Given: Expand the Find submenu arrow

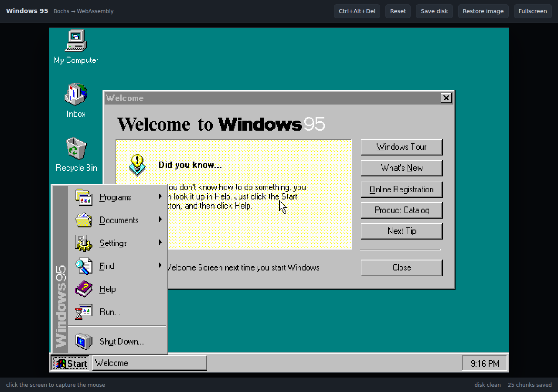Looking at the screenshot, I should coord(160,265).
